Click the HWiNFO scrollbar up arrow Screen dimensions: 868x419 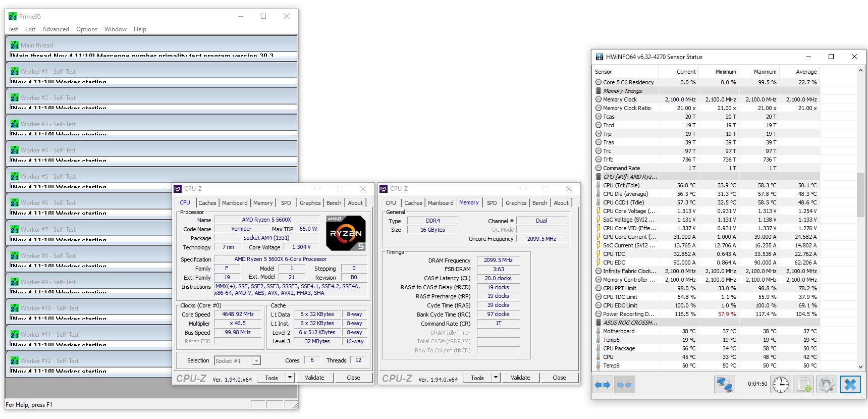[x=861, y=71]
